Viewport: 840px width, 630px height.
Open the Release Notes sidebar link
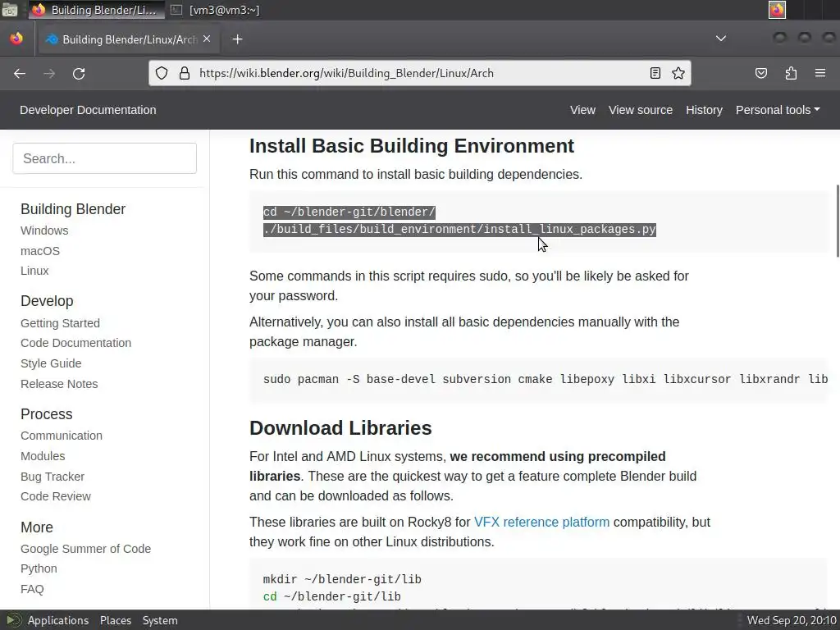point(59,384)
